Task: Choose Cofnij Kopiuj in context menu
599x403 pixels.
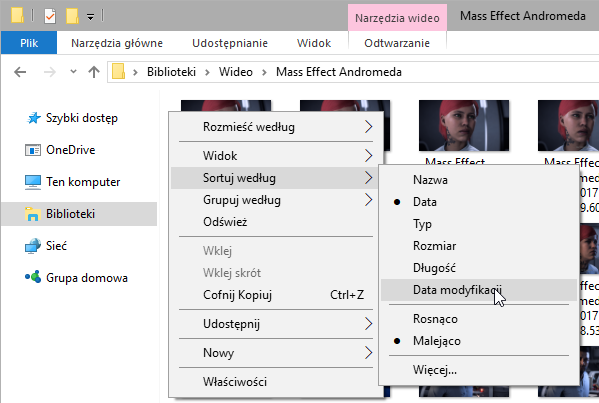Action: coord(275,295)
